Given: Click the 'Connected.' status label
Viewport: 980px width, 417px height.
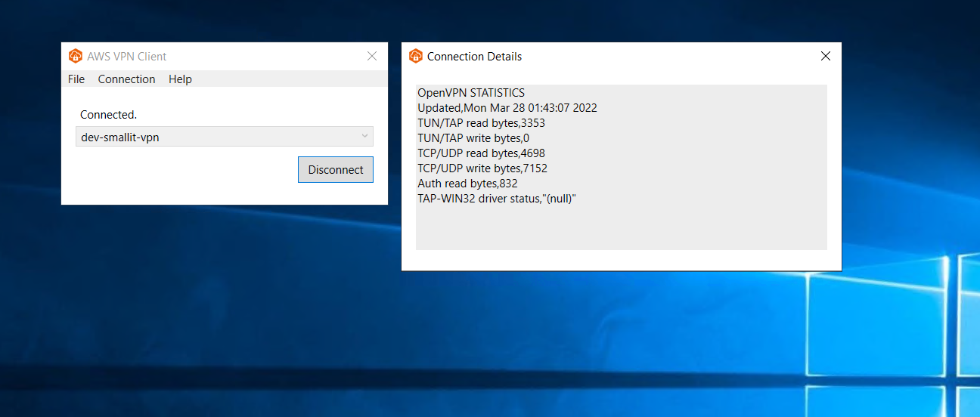Looking at the screenshot, I should pyautogui.click(x=108, y=115).
